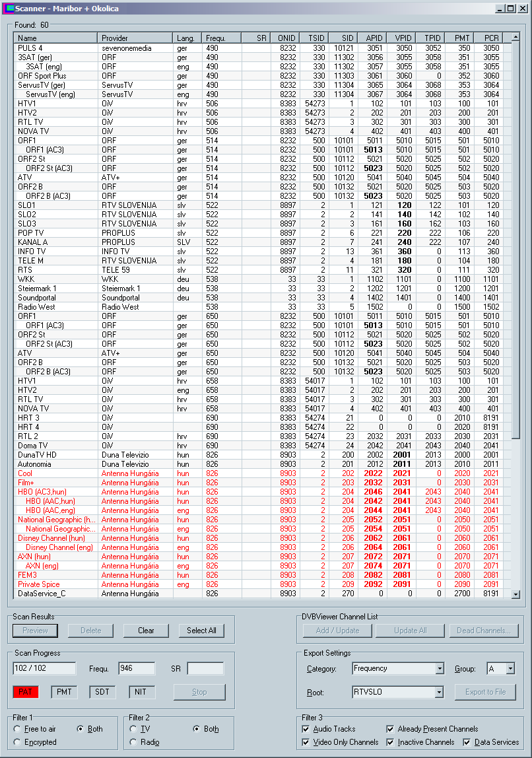This screenshot has height=758, width=532.
Task: Select the DunaTV HD channel row
Action: [x=262, y=454]
